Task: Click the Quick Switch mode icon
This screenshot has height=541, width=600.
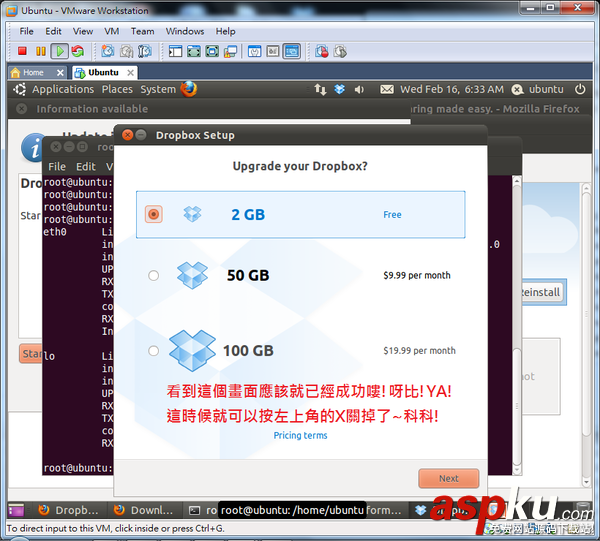Action: [x=212, y=51]
